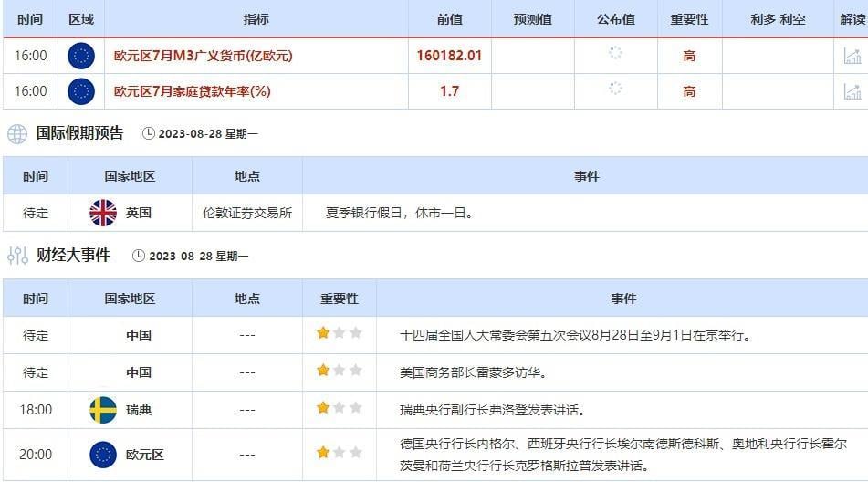Click 英国 country name
Viewport: 868px width, 482px height.
tap(139, 213)
